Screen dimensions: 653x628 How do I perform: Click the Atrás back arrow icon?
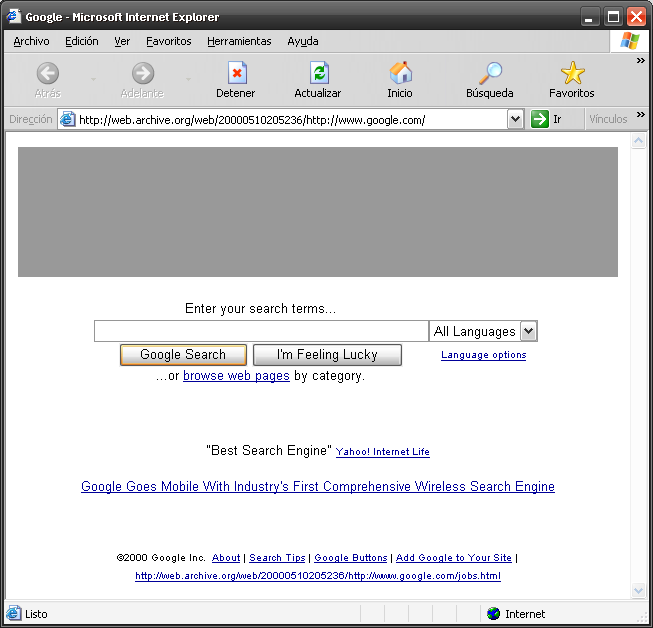[47, 73]
